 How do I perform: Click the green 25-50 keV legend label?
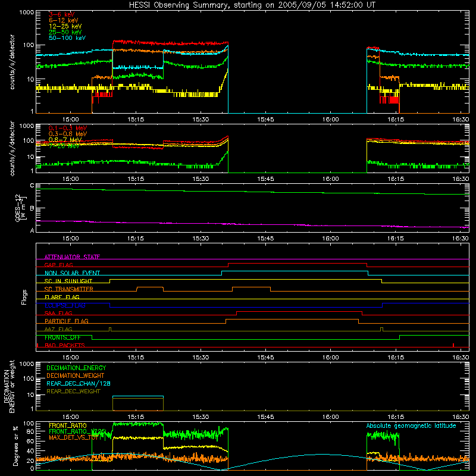(65, 32)
